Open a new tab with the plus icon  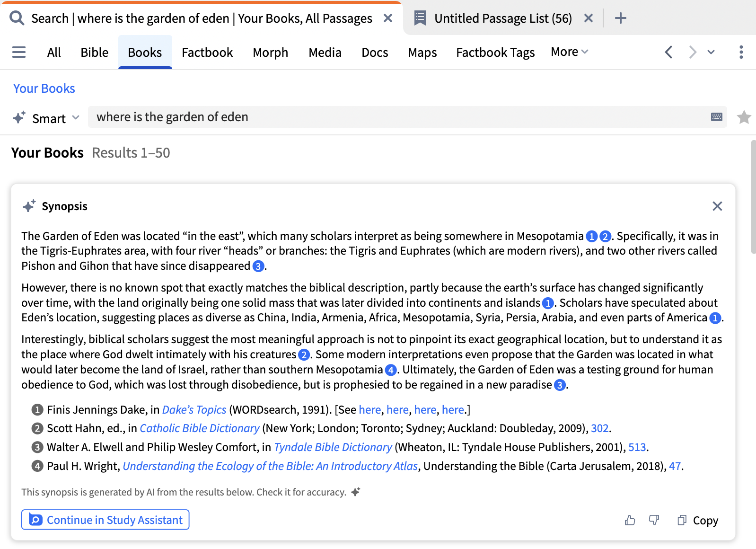(621, 18)
